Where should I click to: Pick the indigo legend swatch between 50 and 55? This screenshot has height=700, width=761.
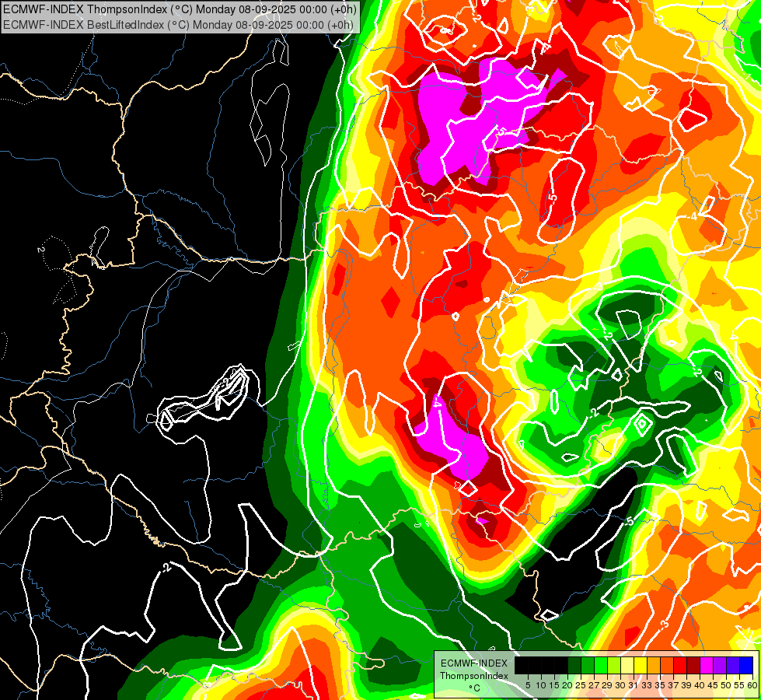pos(733,665)
